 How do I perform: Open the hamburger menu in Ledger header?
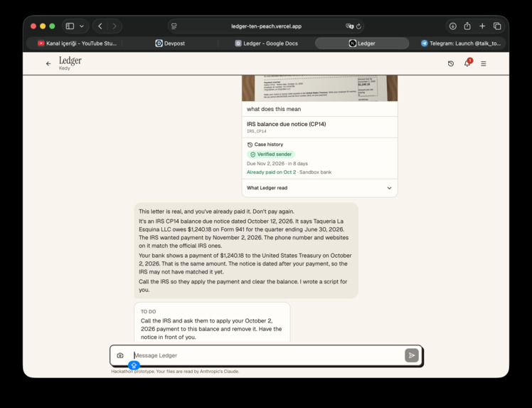tap(484, 63)
